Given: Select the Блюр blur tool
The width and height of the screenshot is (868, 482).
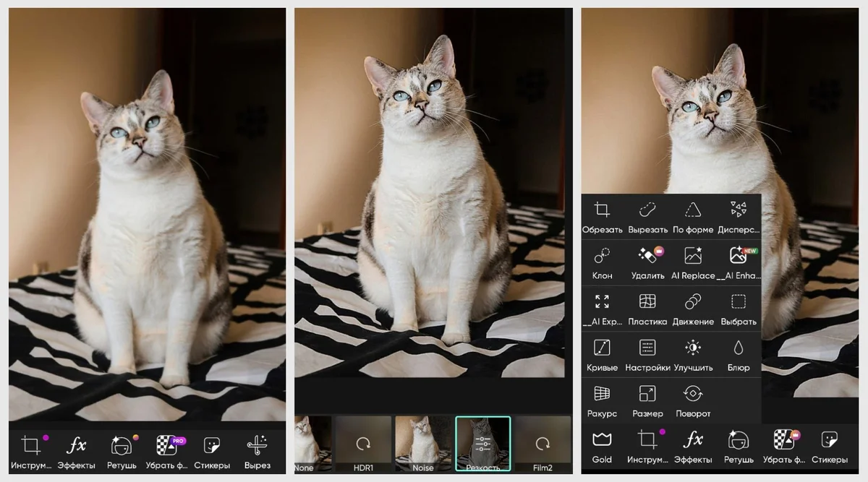Looking at the screenshot, I should (739, 354).
